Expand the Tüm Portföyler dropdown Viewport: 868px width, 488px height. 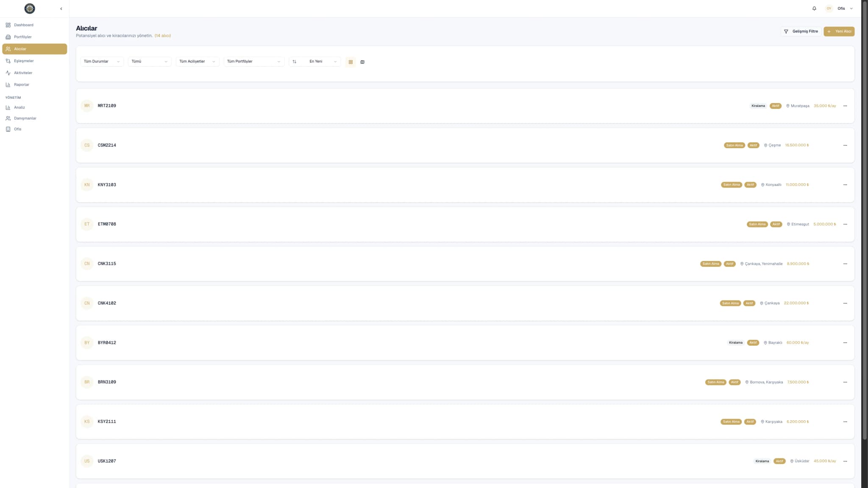click(x=254, y=61)
